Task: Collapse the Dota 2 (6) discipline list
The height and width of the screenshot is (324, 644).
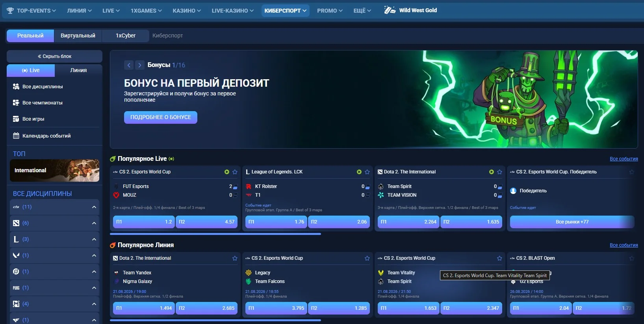Action: tap(94, 223)
